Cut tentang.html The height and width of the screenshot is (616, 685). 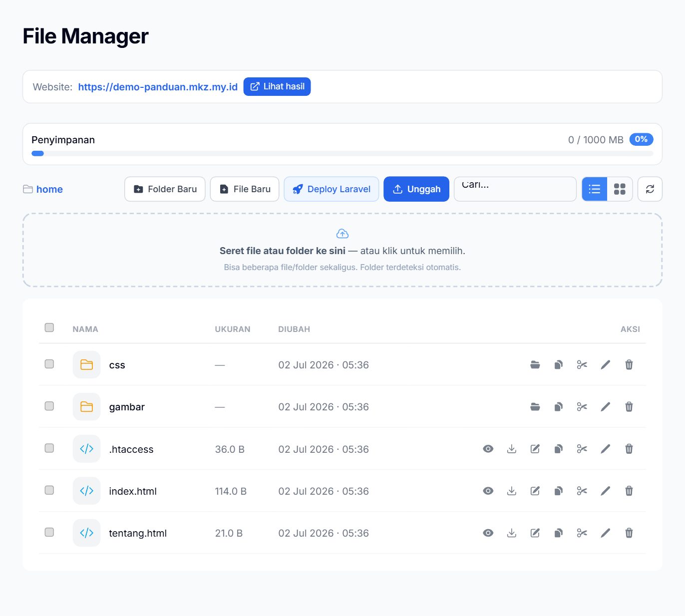click(582, 533)
